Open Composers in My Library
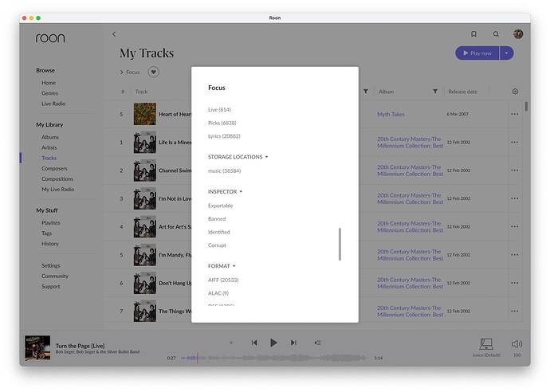Image resolution: width=550 pixels, height=392 pixels. (54, 168)
